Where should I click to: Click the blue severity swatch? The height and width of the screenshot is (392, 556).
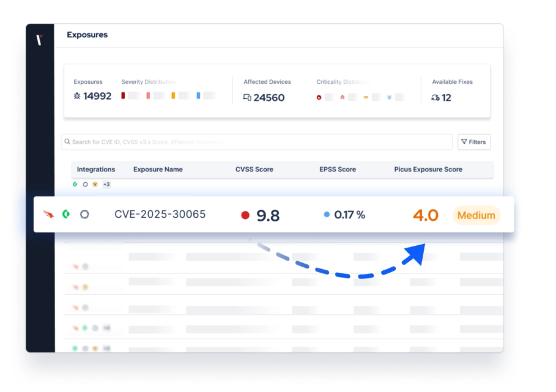click(198, 95)
